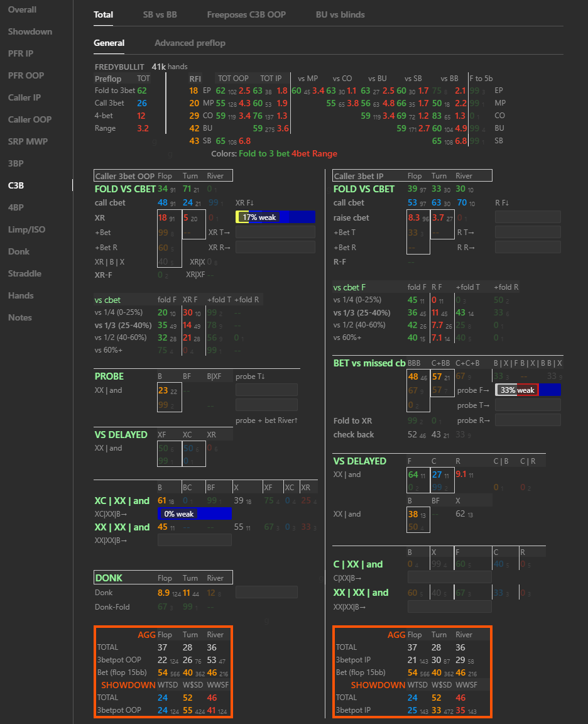
Task: Click Call 3bet value 26
Action: (x=142, y=103)
